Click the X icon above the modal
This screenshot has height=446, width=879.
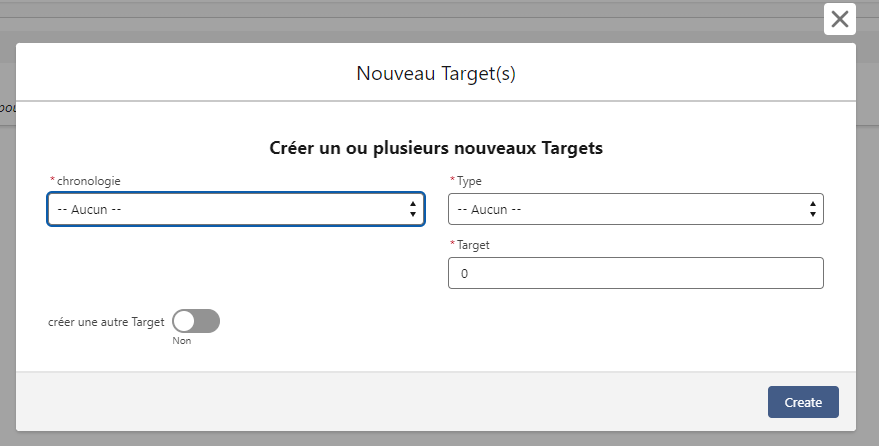click(840, 19)
